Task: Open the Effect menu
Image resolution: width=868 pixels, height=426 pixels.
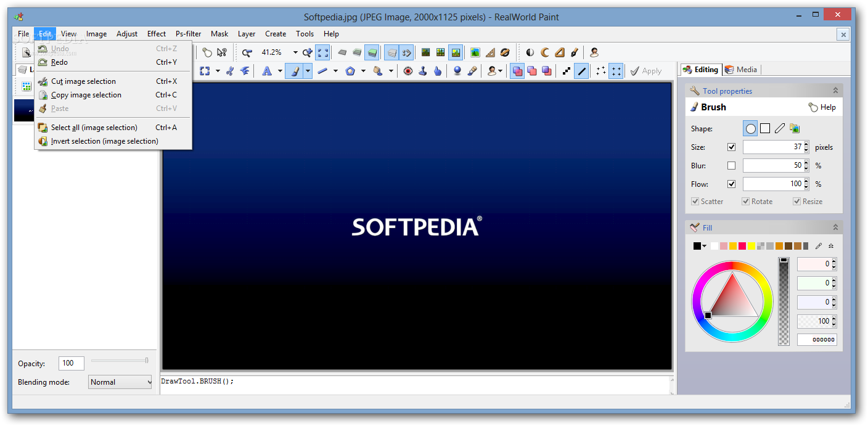Action: (x=157, y=34)
